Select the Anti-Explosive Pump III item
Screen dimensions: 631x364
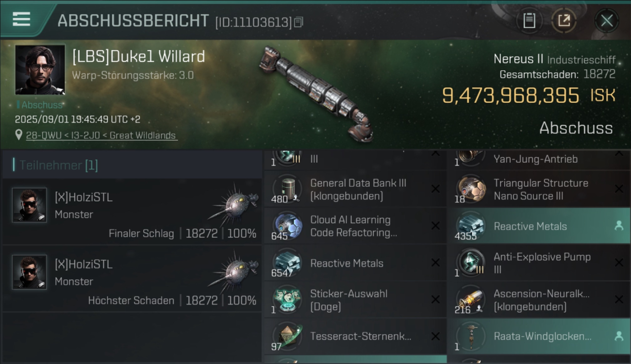click(539, 263)
